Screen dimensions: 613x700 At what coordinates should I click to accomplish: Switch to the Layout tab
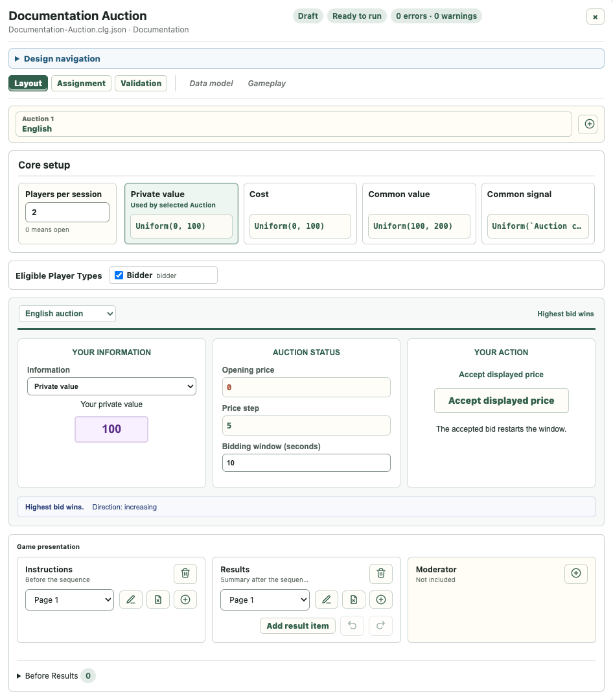(28, 84)
